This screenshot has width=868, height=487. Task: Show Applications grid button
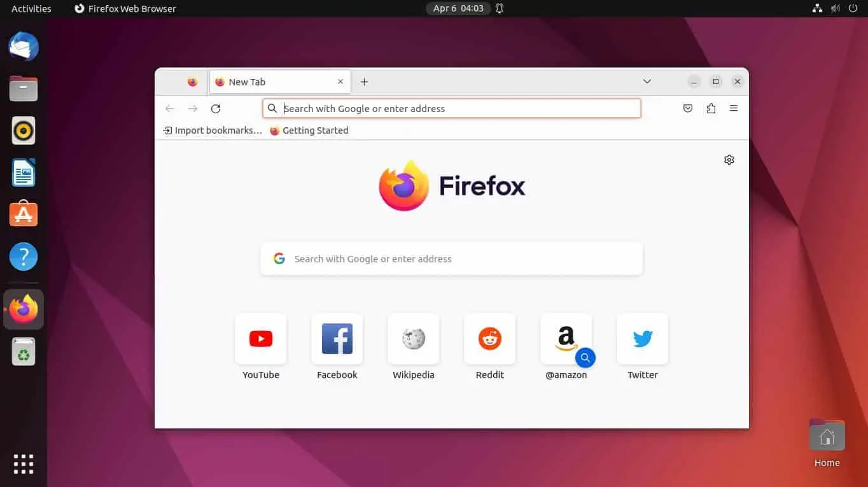pyautogui.click(x=24, y=463)
